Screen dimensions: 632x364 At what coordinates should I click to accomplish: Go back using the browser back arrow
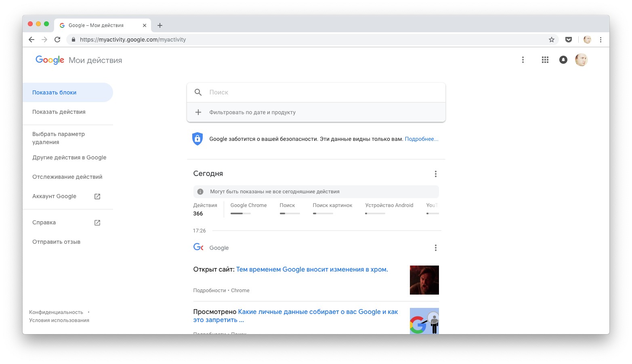[x=31, y=40]
